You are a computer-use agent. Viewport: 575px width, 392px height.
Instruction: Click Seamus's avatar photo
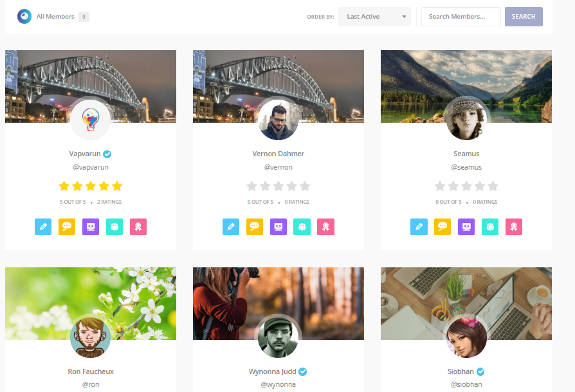click(x=466, y=120)
